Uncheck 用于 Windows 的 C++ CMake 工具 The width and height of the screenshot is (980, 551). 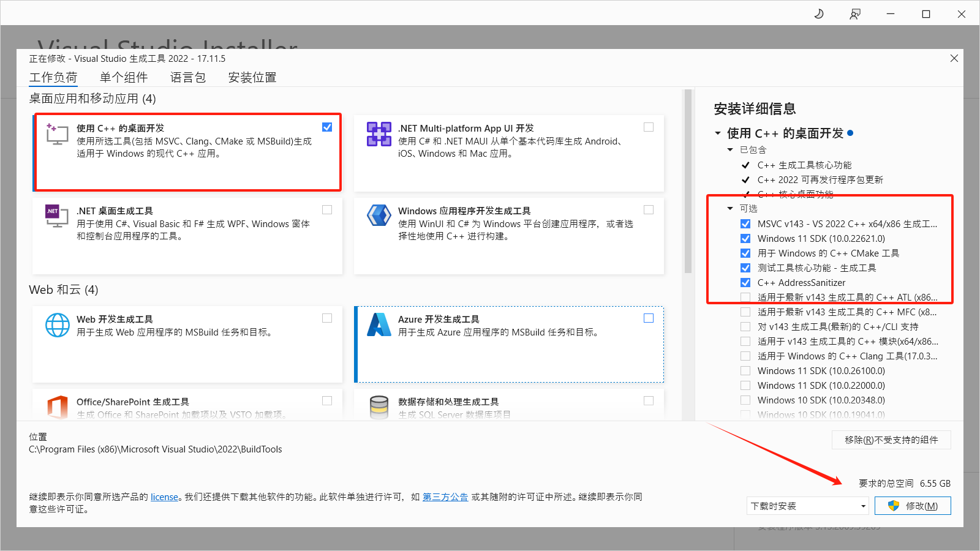coord(745,253)
